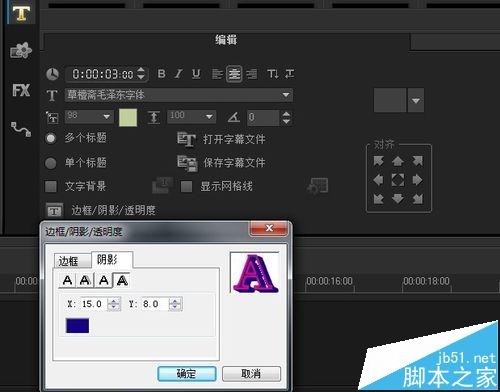500x392 pixels.
Task: Open the title style preset dropdown arrow
Action: click(x=416, y=100)
